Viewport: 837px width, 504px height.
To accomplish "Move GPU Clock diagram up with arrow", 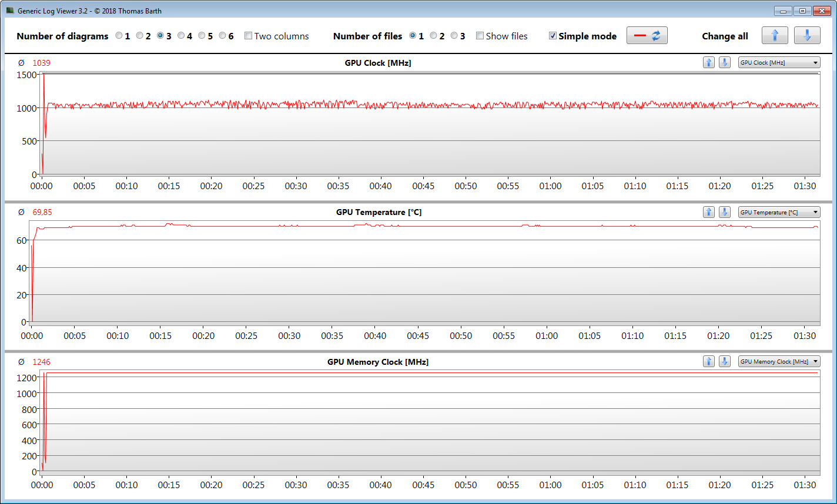I will (x=709, y=62).
